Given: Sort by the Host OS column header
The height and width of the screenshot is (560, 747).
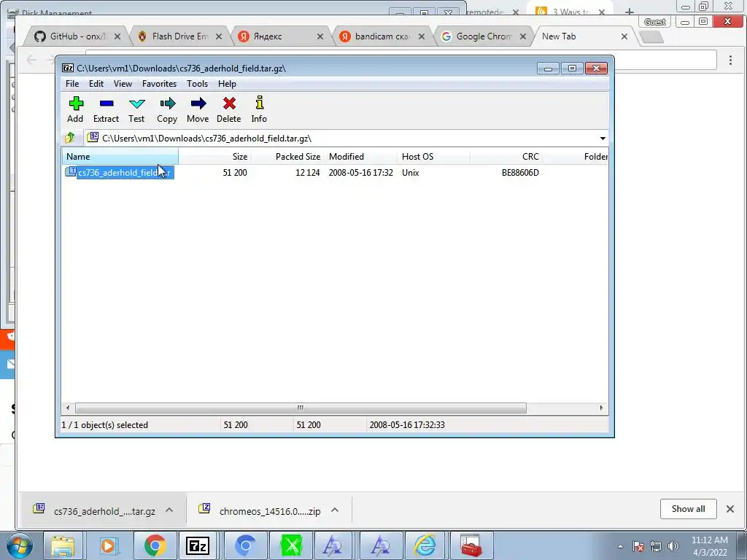Looking at the screenshot, I should point(433,157).
